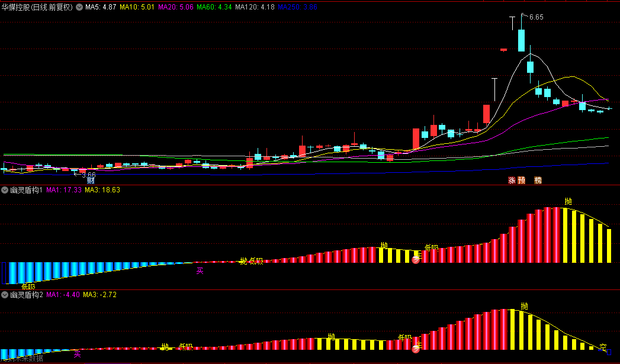This screenshot has width=620, height=364.
Task: Open the 涨 marker icon below candles
Action: pos(512,180)
